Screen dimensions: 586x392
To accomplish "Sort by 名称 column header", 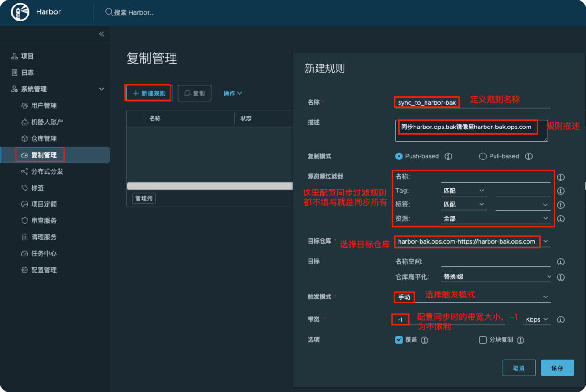I will pyautogui.click(x=155, y=118).
